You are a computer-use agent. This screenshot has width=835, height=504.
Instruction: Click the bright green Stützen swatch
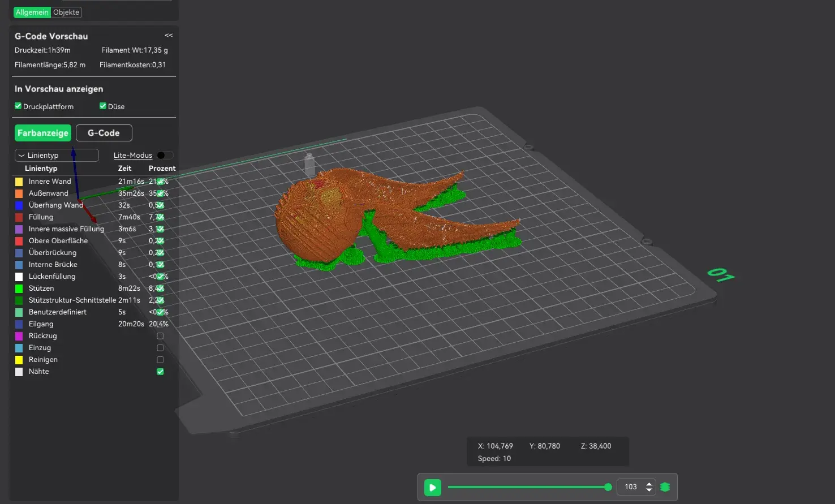pyautogui.click(x=19, y=288)
